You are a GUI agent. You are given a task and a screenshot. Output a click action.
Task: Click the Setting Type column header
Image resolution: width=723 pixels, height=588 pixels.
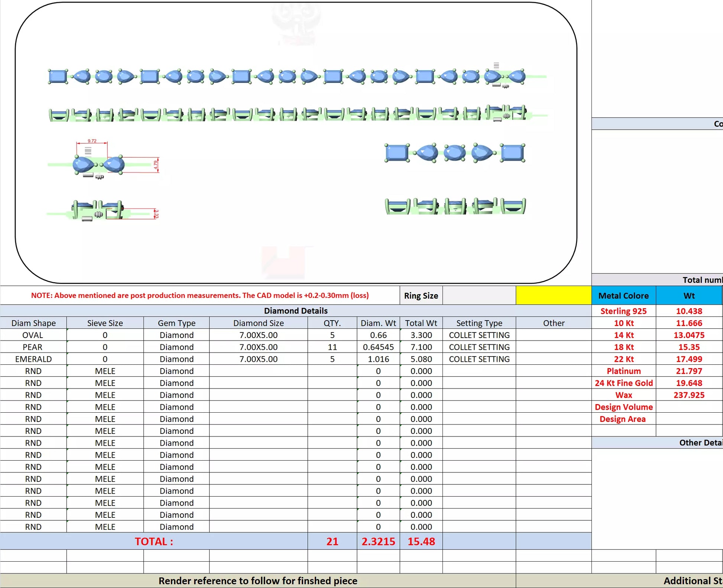pos(479,323)
